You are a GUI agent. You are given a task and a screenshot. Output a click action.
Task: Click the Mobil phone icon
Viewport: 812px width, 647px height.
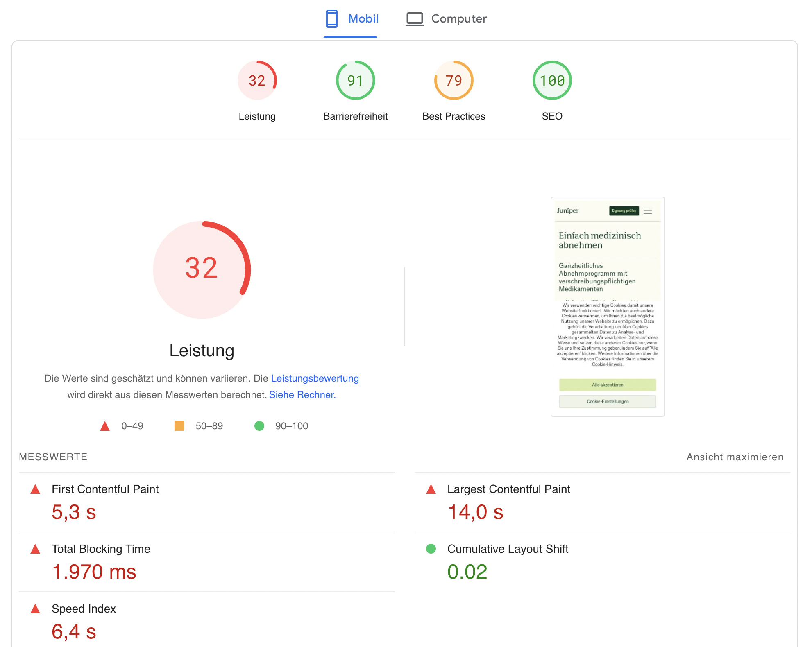[331, 19]
